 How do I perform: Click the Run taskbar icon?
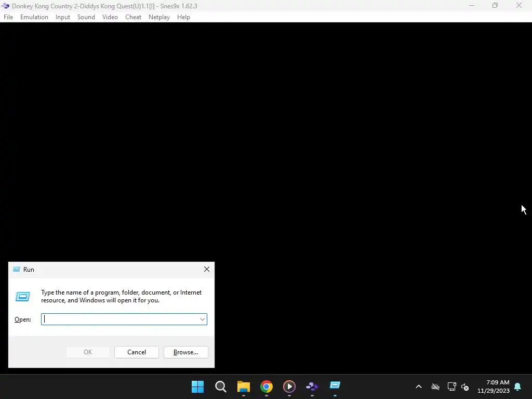point(335,387)
